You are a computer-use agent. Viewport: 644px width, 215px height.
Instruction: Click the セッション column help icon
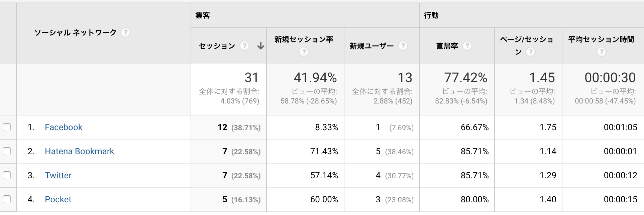(244, 46)
